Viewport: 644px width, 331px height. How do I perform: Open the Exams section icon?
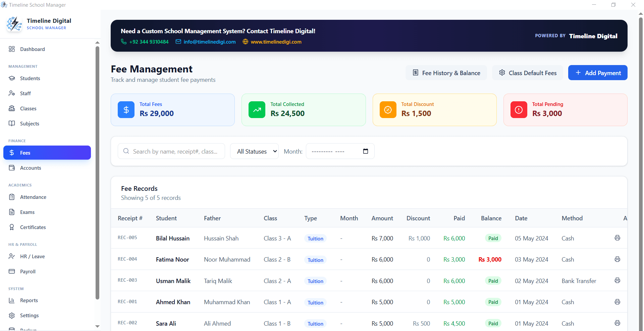12,212
